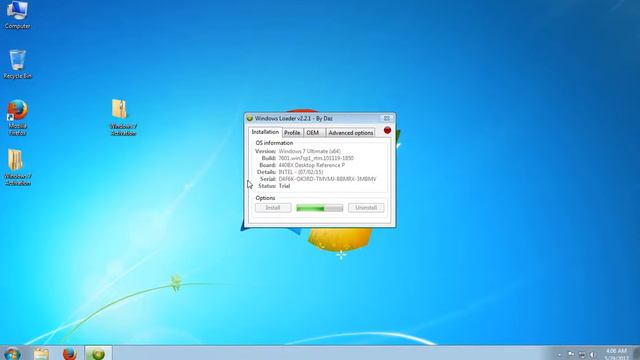Switch to the OEM tab
Screen dimensions: 640x360
[313, 133]
